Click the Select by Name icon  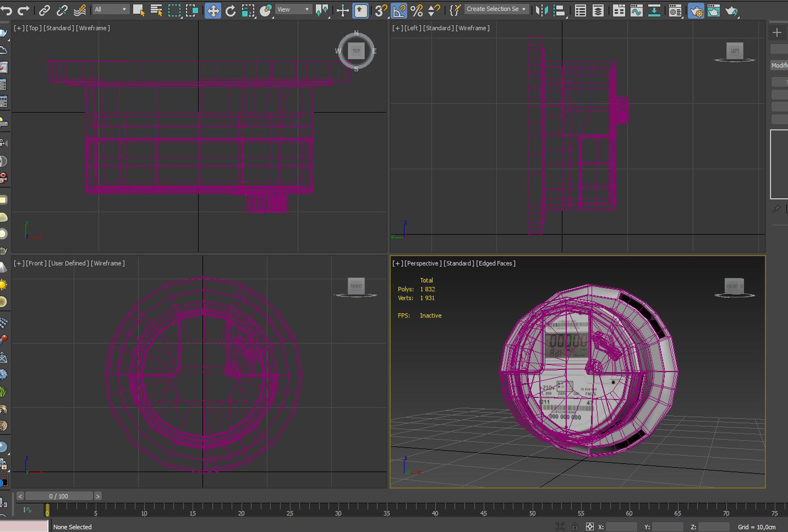pos(156,11)
